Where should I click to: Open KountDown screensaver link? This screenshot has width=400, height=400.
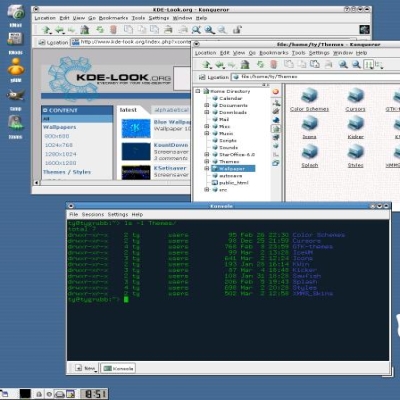(171, 145)
